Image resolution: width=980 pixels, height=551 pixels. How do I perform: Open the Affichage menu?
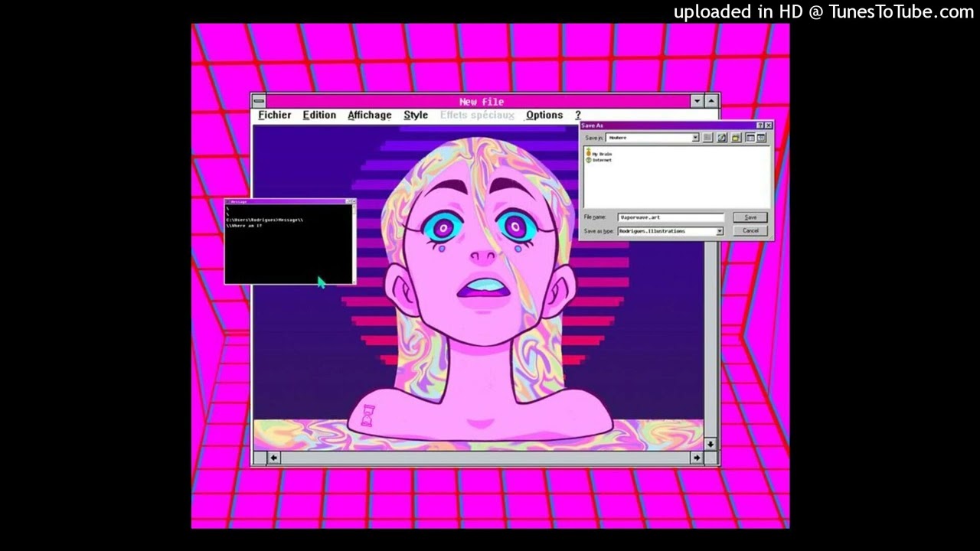[369, 115]
